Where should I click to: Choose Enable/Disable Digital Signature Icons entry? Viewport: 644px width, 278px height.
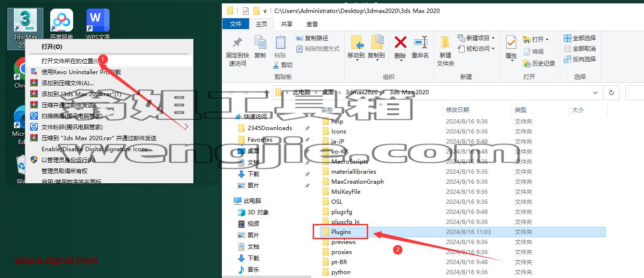109,149
